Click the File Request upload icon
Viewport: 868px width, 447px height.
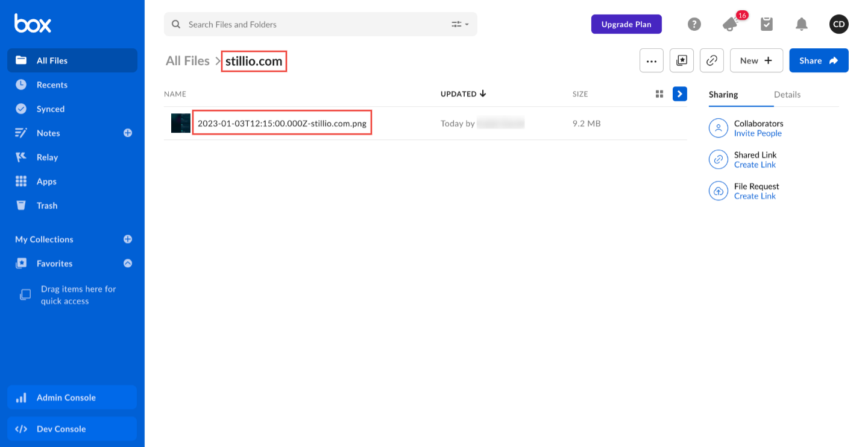point(719,191)
